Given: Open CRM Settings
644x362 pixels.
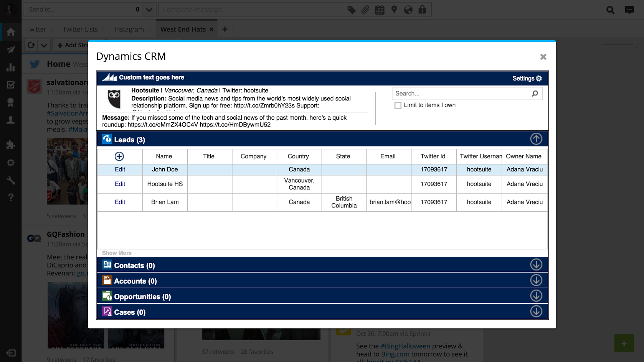Looking at the screenshot, I should click(x=527, y=78).
